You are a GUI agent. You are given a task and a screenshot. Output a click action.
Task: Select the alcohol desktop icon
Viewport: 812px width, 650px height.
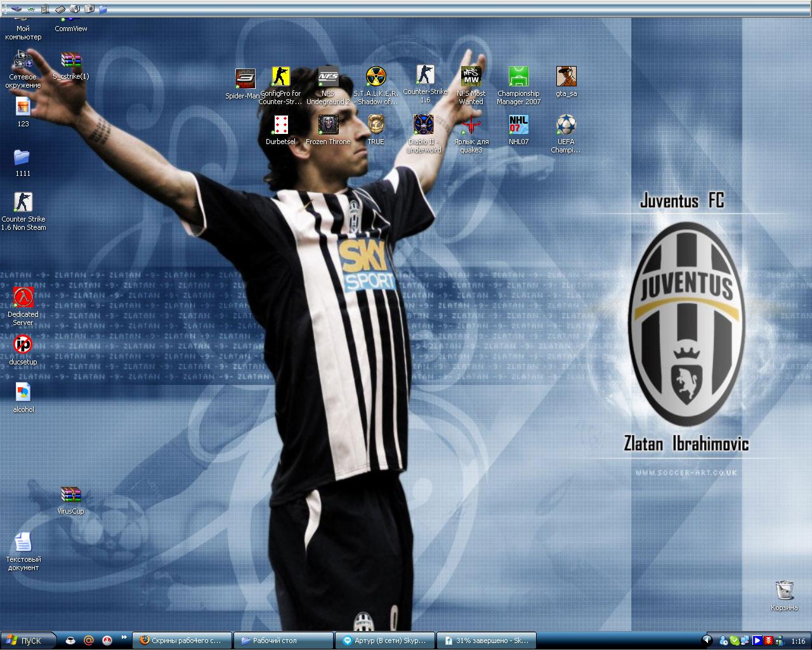(23, 398)
